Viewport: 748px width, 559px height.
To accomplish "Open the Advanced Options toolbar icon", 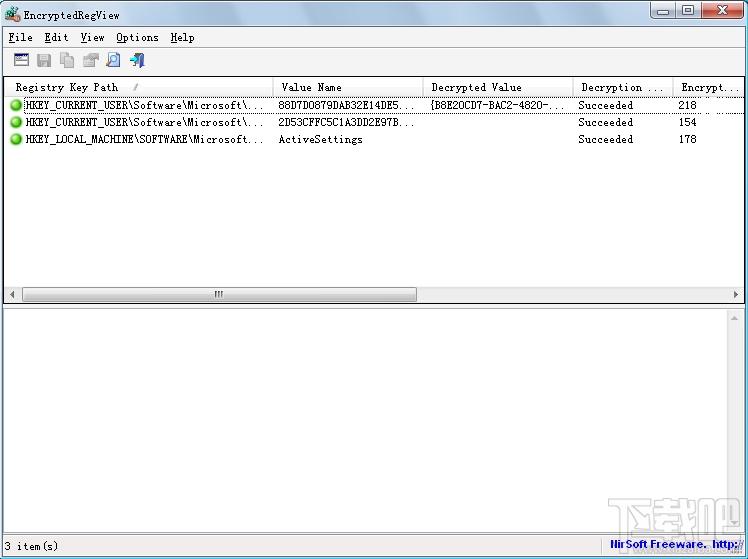I will point(21,60).
